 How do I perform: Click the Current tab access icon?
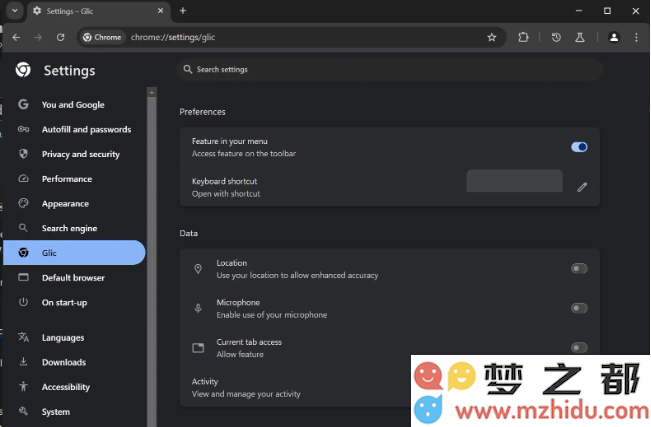pyautogui.click(x=198, y=348)
